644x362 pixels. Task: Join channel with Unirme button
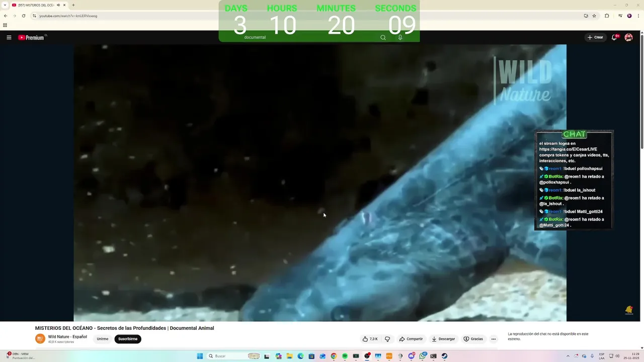coord(103,339)
